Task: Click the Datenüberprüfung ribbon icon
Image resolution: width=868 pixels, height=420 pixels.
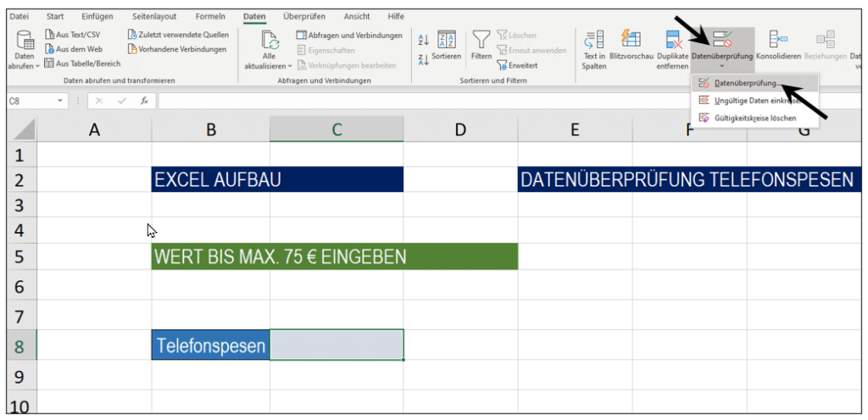Action: coord(722,40)
